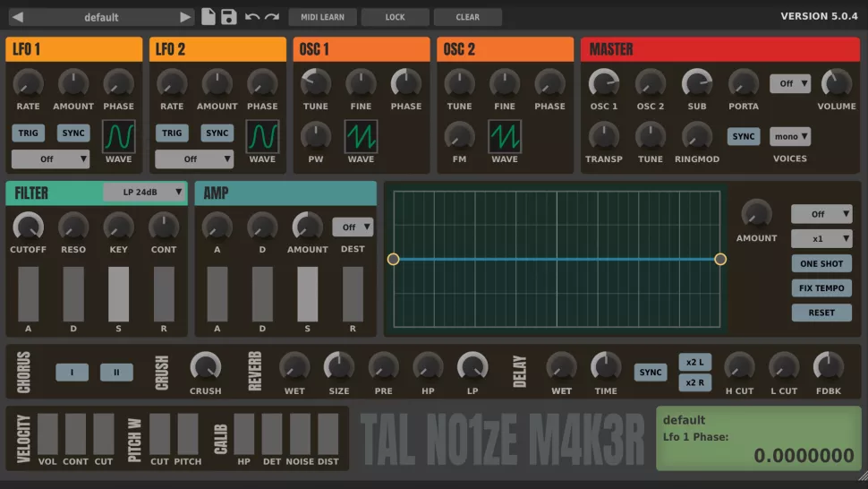Click the LOCK button
Screen dimensions: 868x489
pos(396,17)
